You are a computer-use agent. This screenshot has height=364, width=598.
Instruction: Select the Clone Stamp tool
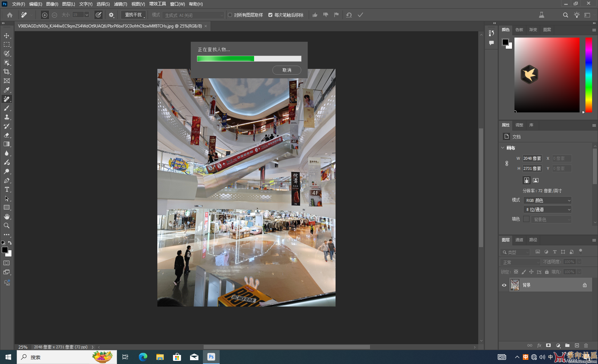pos(7,117)
